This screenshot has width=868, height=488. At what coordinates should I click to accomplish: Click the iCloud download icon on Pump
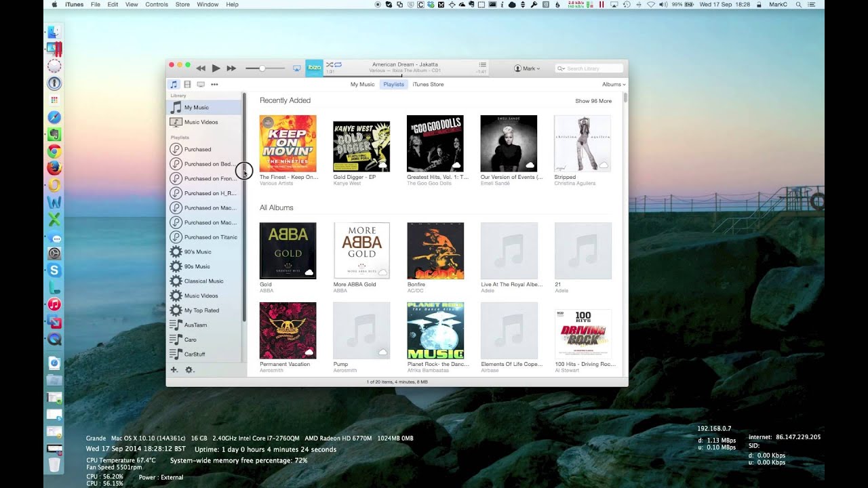click(x=382, y=352)
